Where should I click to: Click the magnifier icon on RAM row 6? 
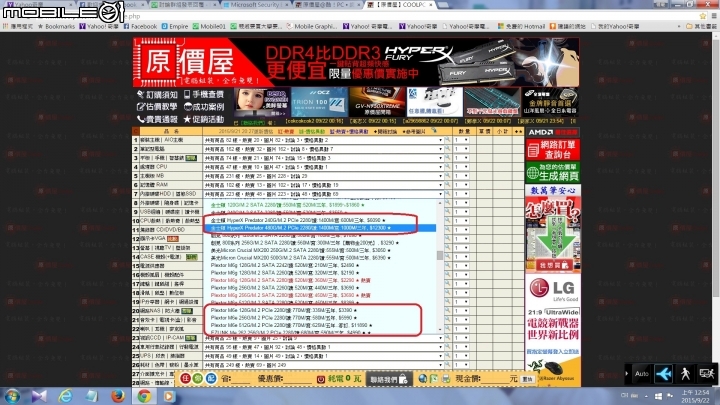click(447, 185)
